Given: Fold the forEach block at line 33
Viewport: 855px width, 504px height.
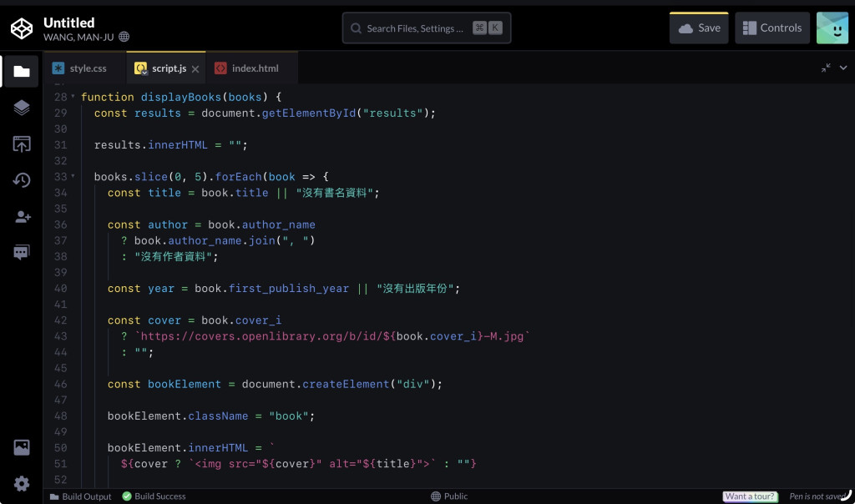Looking at the screenshot, I should point(73,177).
